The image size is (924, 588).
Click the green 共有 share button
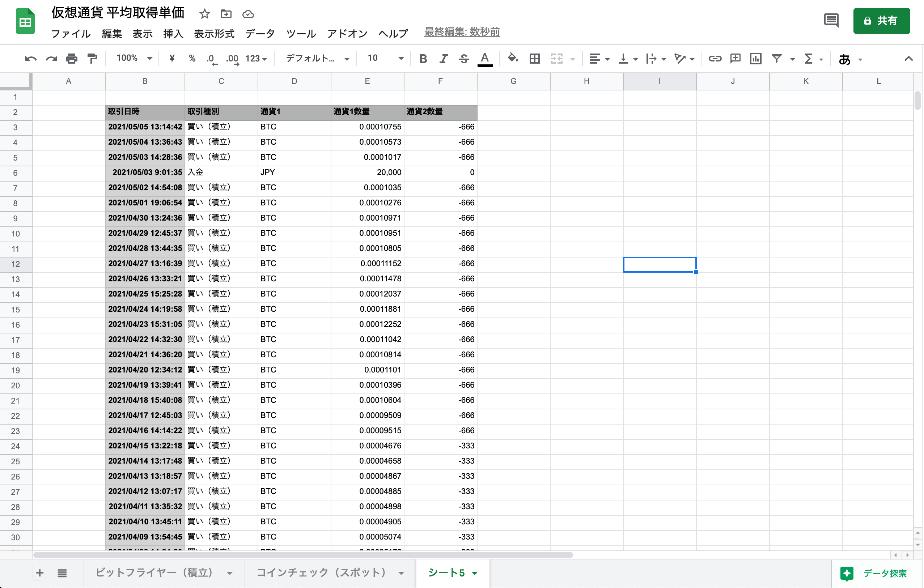881,21
